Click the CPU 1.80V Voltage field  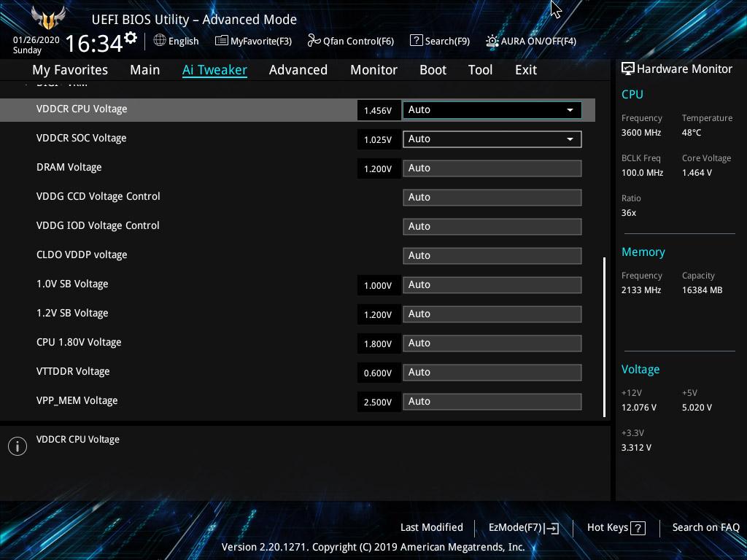pyautogui.click(x=492, y=343)
